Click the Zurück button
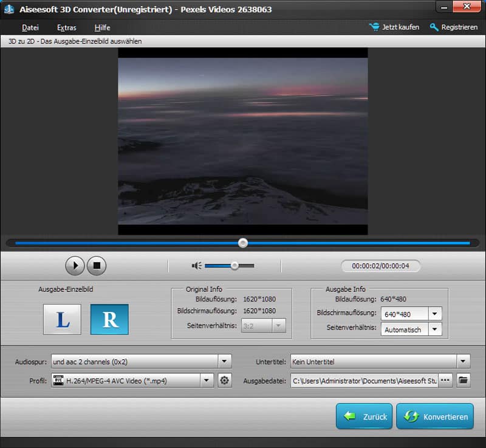The width and height of the screenshot is (486, 448). click(363, 417)
